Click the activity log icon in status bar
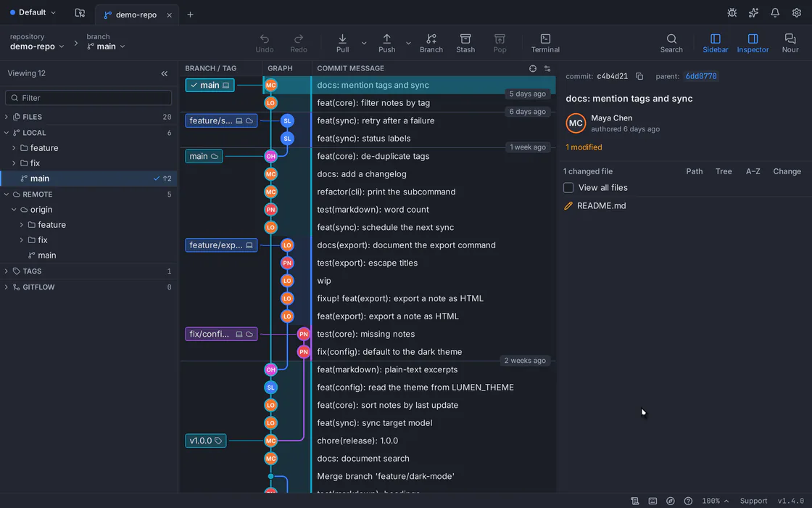This screenshot has height=508, width=812. [635, 501]
